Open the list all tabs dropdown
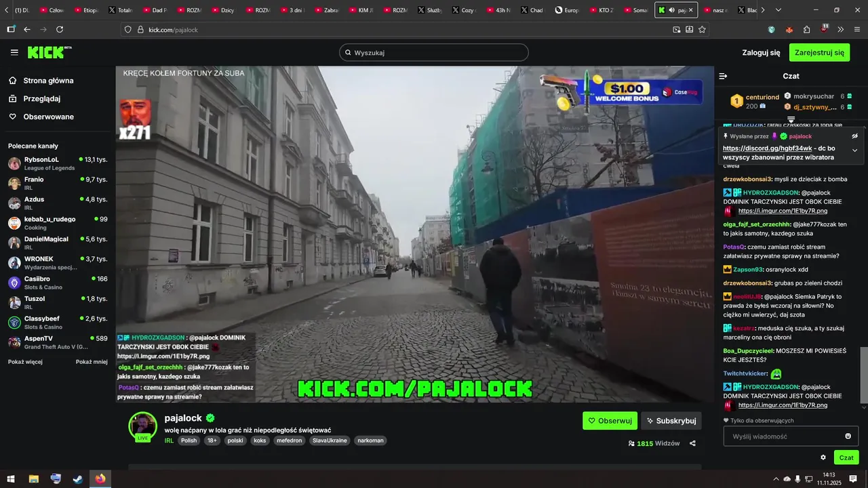The width and height of the screenshot is (868, 488). click(778, 10)
